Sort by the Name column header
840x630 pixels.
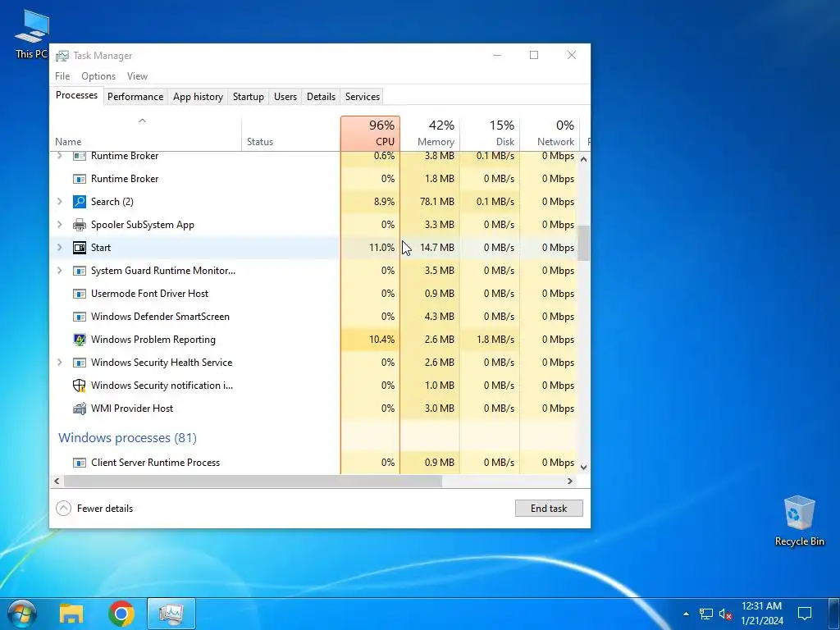pos(145,134)
